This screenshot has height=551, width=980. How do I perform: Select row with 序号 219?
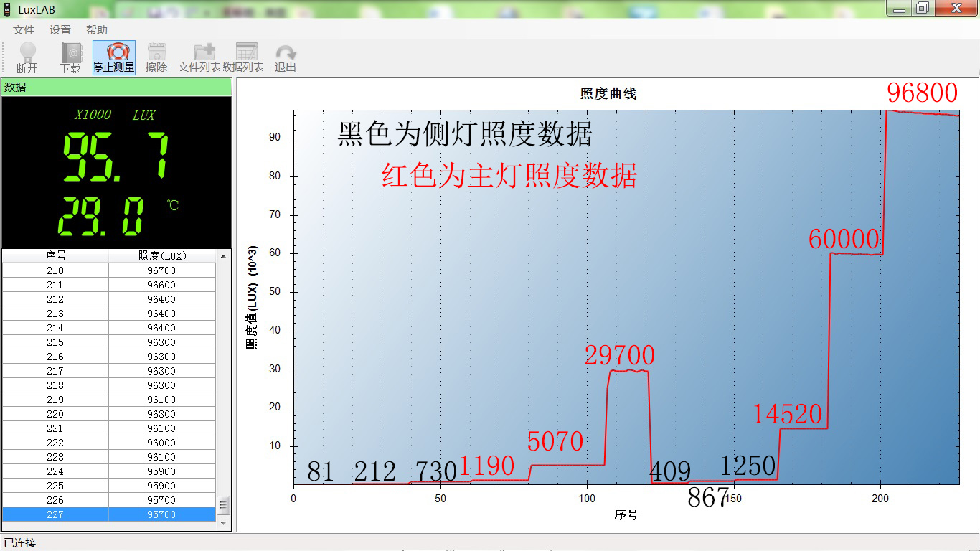(109, 400)
